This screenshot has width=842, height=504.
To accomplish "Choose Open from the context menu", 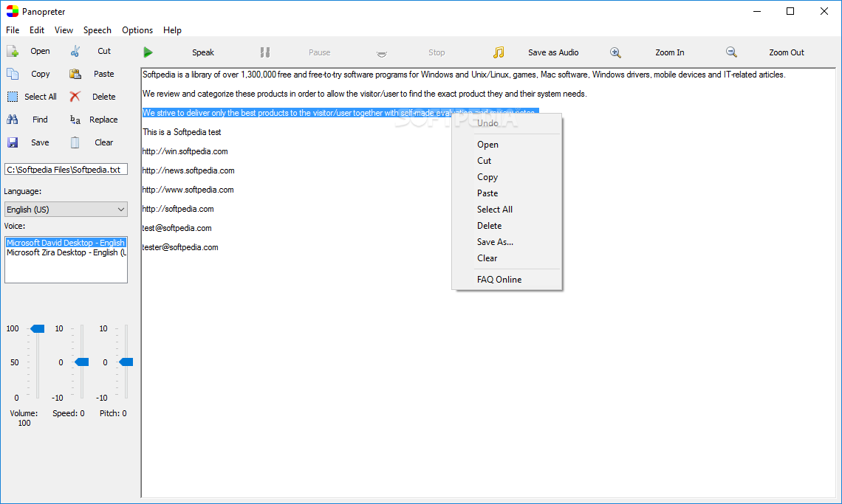I will (507, 145).
